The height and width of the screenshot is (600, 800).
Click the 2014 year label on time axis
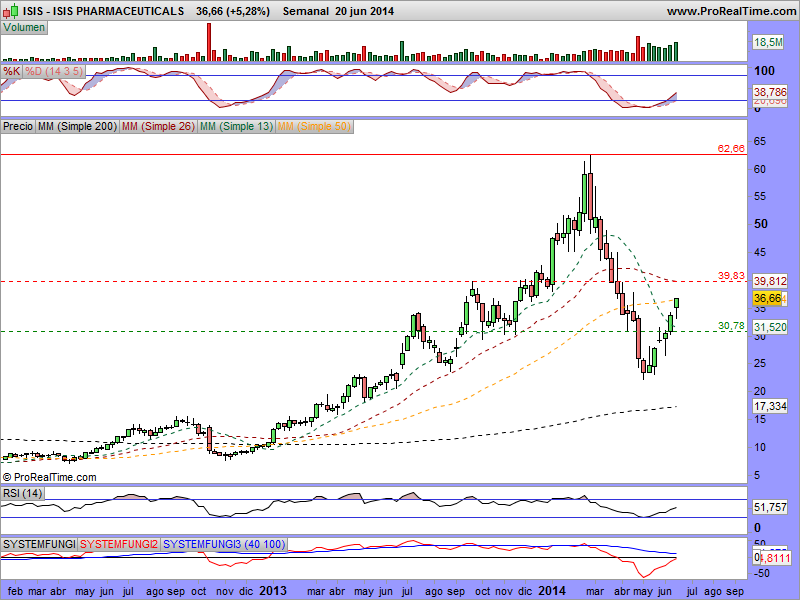552,591
